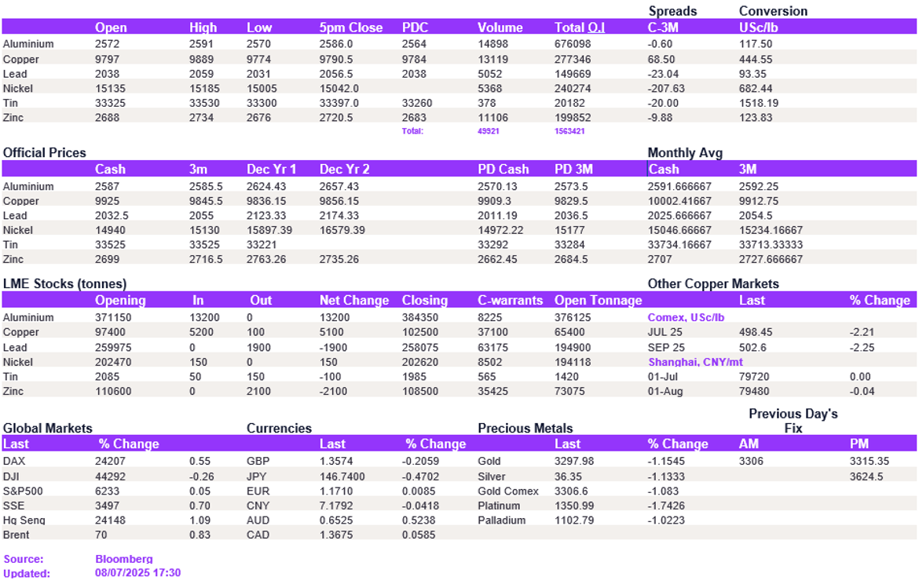This screenshot has width=919, height=588.
Task: Click the Total O.I column header
Action: 580,27
